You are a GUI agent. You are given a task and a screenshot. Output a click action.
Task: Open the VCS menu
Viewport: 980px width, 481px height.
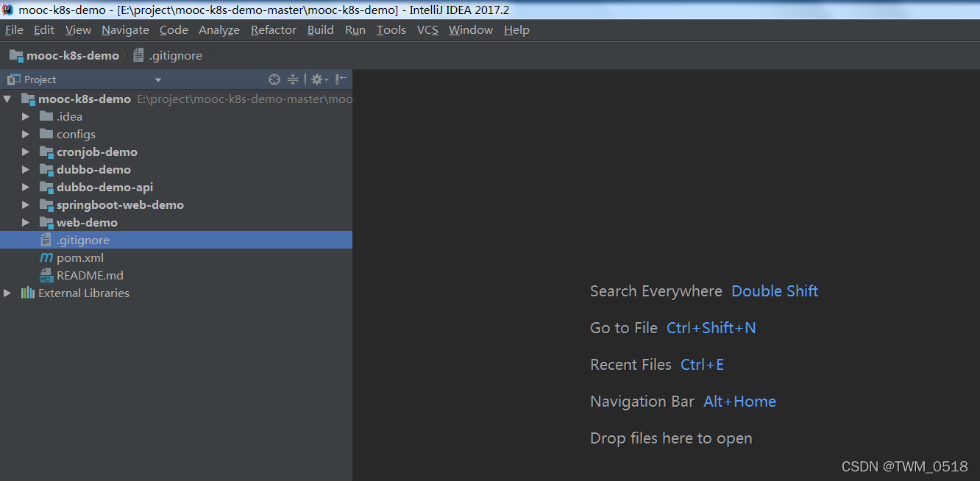coord(427,30)
